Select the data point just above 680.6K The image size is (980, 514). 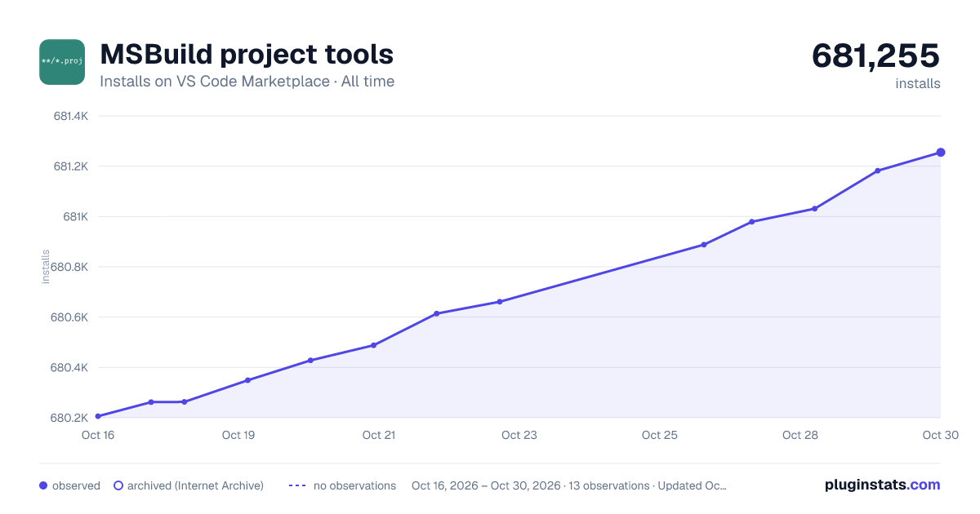click(437, 313)
